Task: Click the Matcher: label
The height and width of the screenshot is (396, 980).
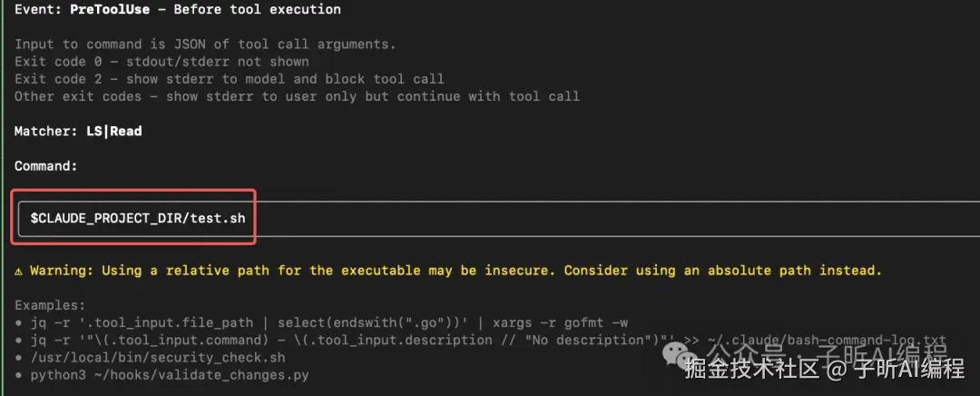Action: click(x=43, y=131)
